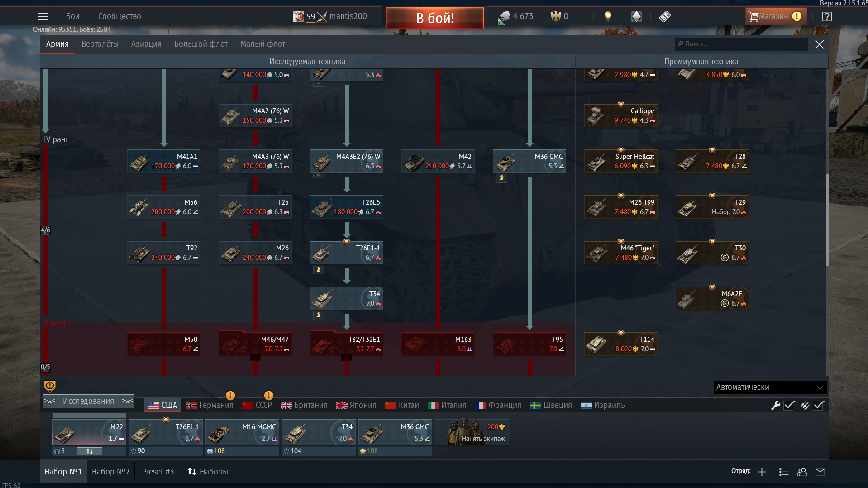
Task: Select the M56 vehicle card
Action: [x=163, y=207]
